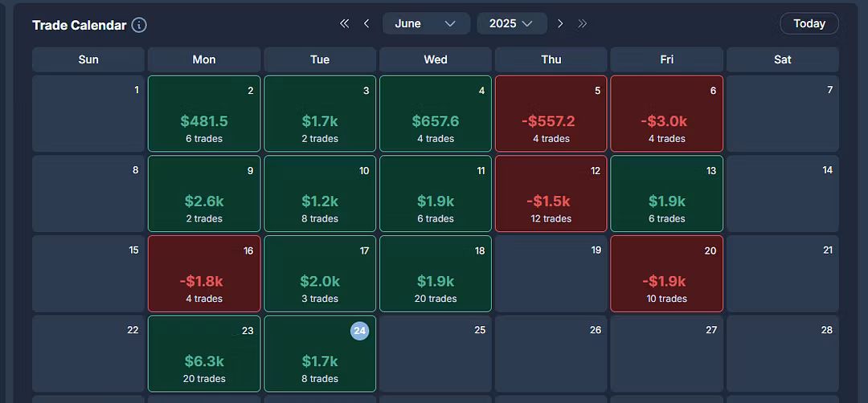Open June 23 with $6.3k profit
This screenshot has height=403, width=868.
pos(204,353)
